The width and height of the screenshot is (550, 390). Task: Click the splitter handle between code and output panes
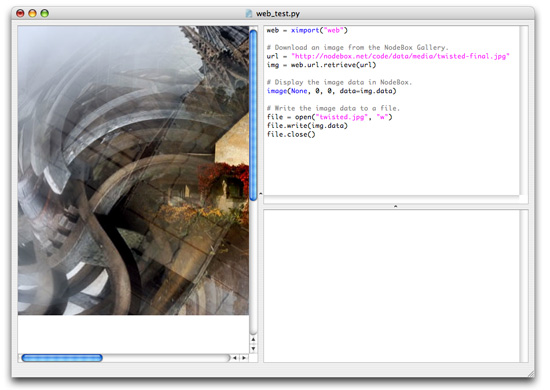(x=395, y=206)
